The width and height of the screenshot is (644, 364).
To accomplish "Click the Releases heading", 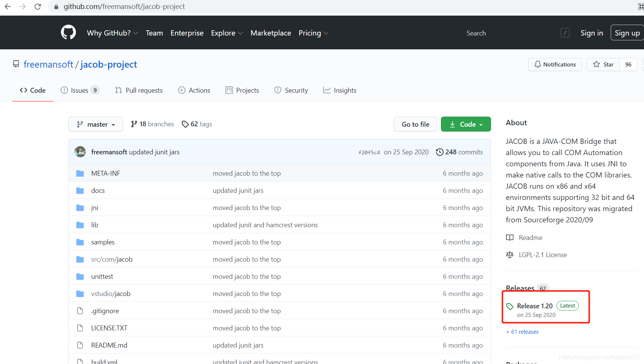I will (x=520, y=288).
